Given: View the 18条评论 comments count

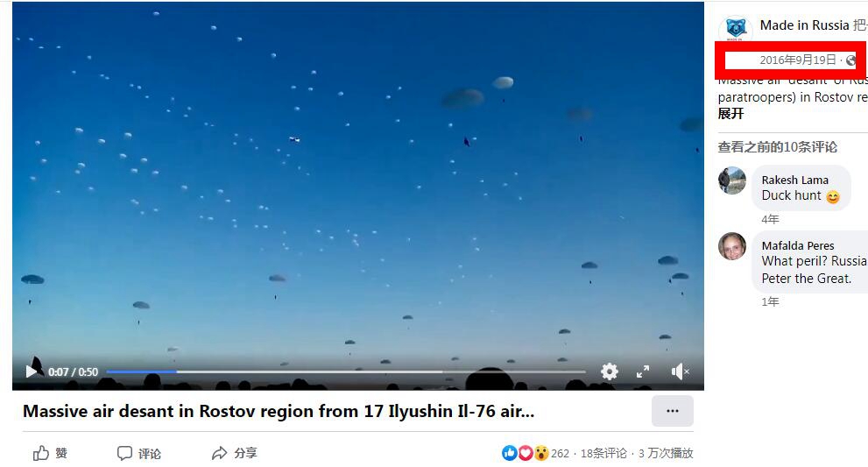Looking at the screenshot, I should coord(603,453).
